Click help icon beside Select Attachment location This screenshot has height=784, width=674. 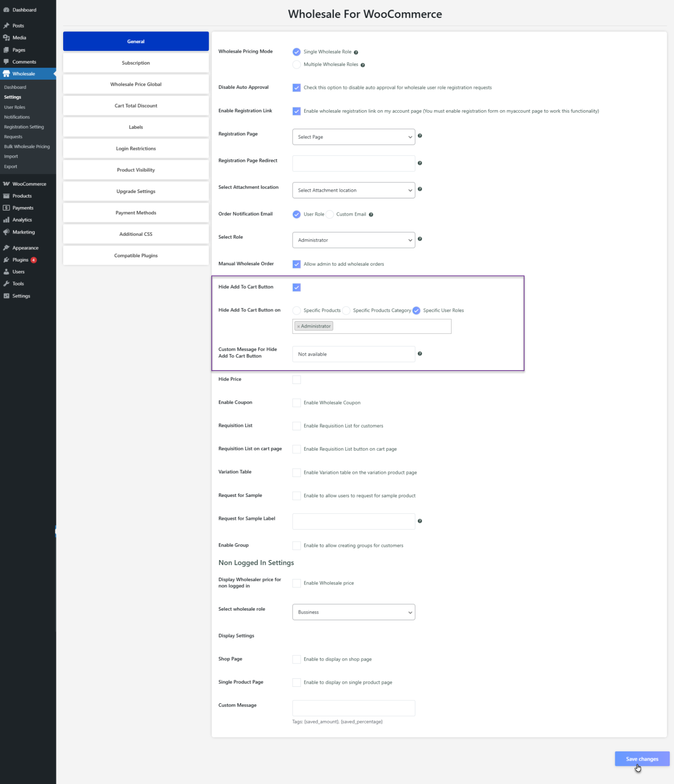[x=420, y=189]
